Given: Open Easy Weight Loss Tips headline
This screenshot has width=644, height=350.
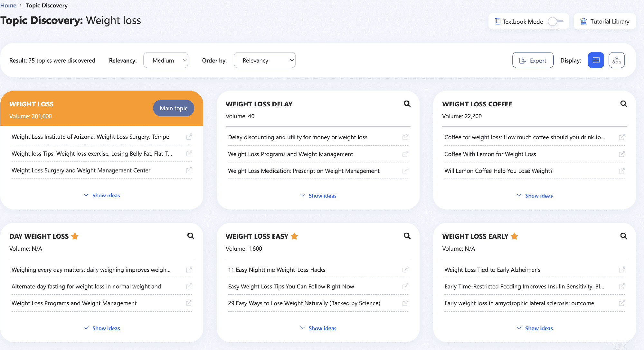Looking at the screenshot, I should (x=291, y=287).
